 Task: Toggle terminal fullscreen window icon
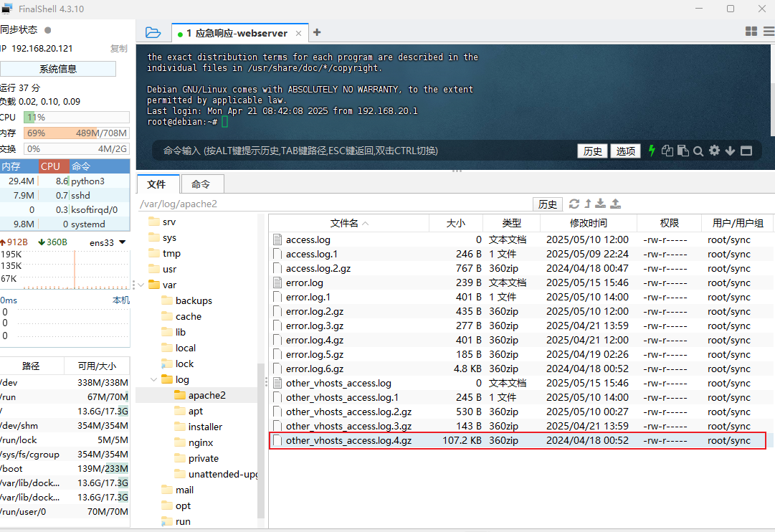tap(746, 151)
